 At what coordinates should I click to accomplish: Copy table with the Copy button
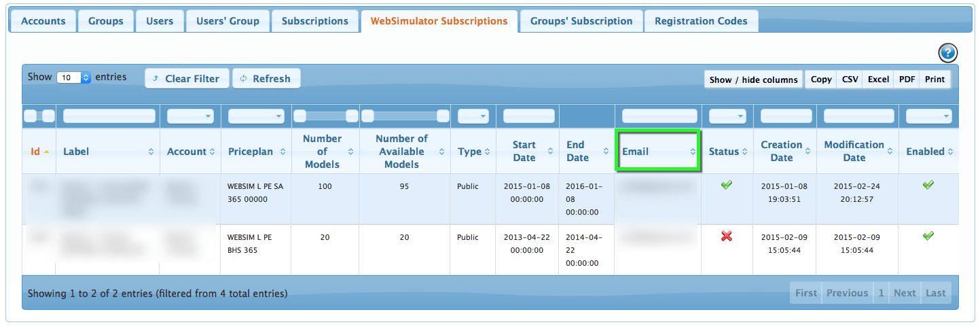(821, 80)
